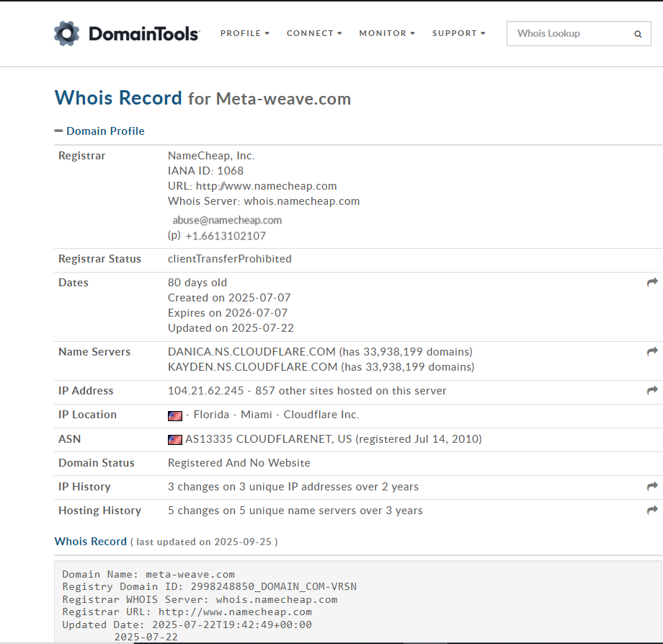Click the DomainTools gear logo icon
Viewport: 663px width, 644px height.
point(66,33)
